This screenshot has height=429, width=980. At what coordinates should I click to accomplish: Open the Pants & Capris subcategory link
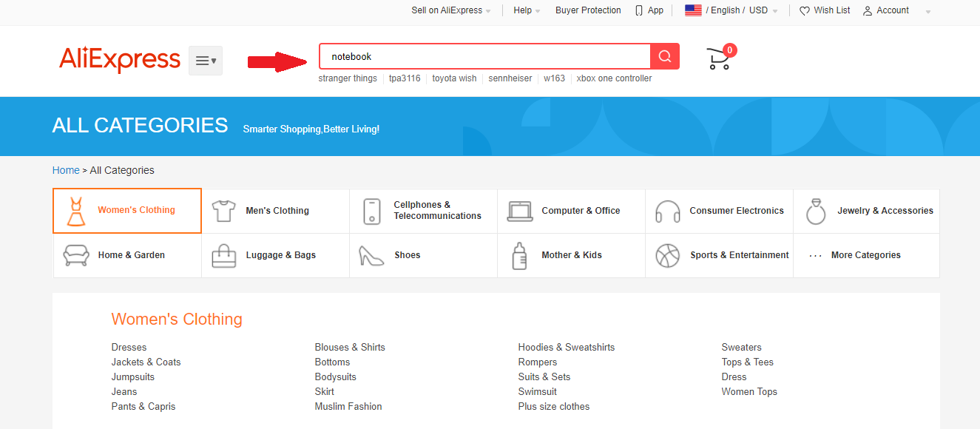tap(143, 407)
